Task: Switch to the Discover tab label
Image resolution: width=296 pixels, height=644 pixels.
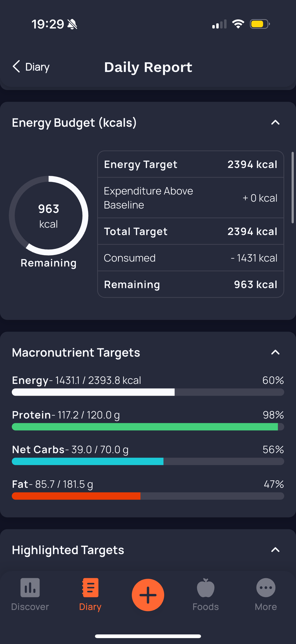Action: [30, 607]
